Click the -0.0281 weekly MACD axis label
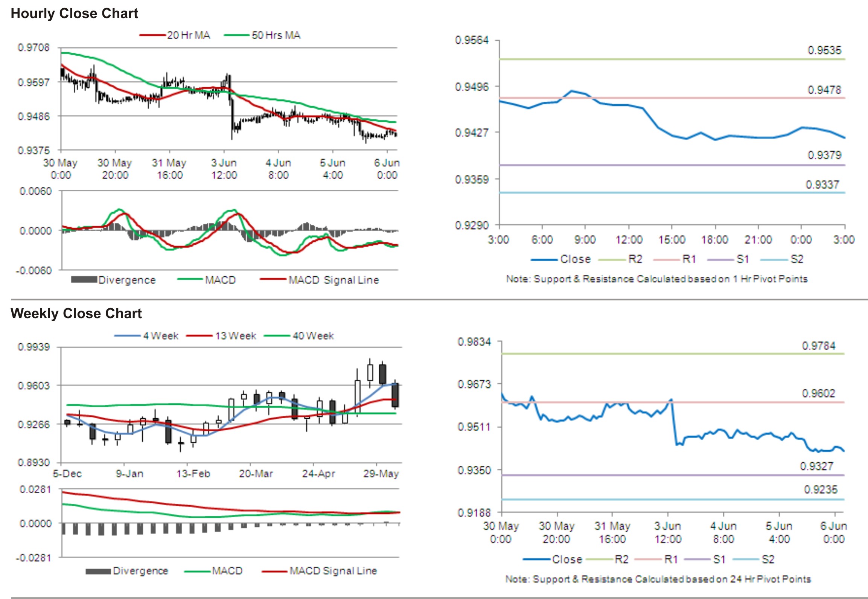Image resolution: width=868 pixels, height=599 pixels. coord(34,558)
